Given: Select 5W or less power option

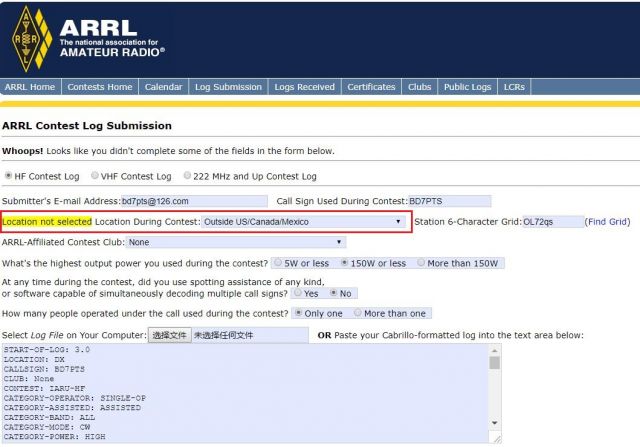Looking at the screenshot, I should tap(278, 262).
